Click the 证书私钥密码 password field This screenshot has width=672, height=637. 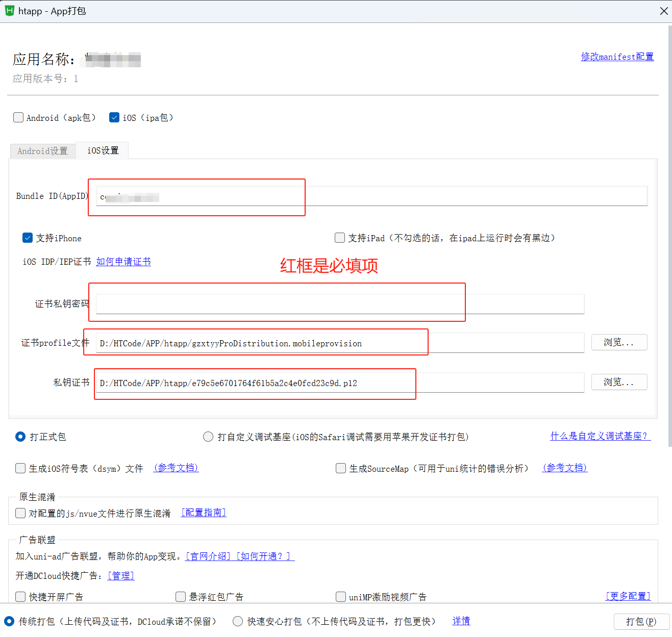340,304
